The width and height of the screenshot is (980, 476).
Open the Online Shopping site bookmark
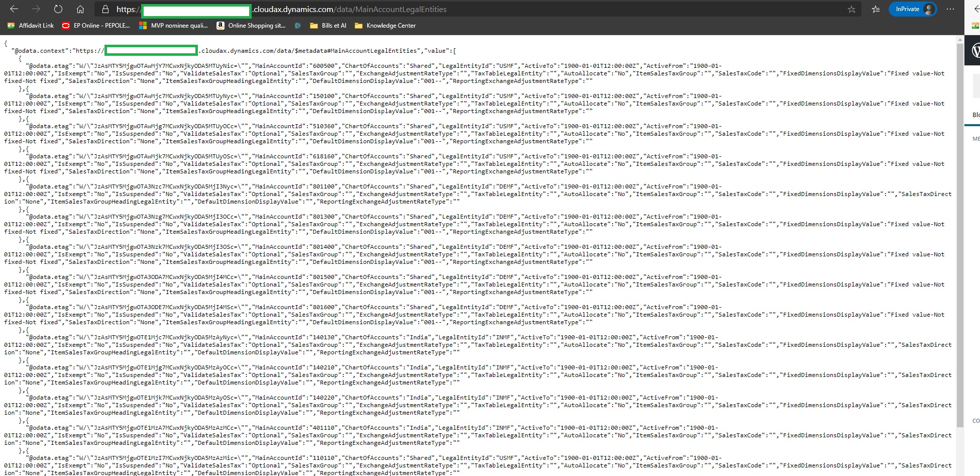coord(251,26)
